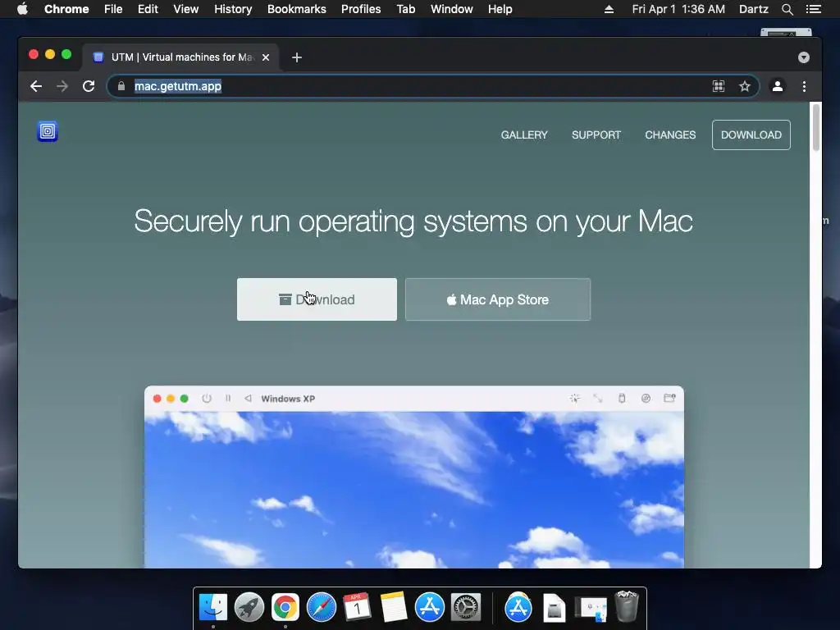Click the Dartz user name in the menu bar

click(754, 9)
